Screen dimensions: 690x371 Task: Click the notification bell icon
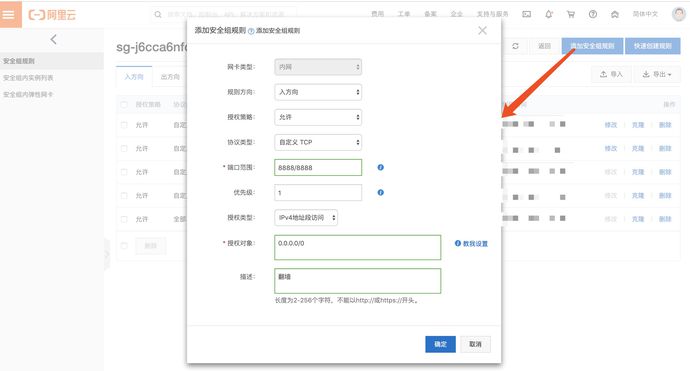coord(549,15)
